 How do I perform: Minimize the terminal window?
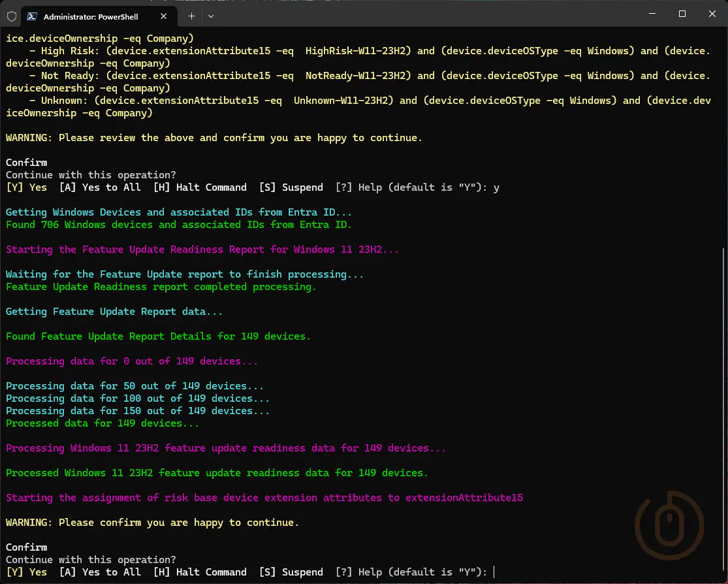pyautogui.click(x=652, y=14)
